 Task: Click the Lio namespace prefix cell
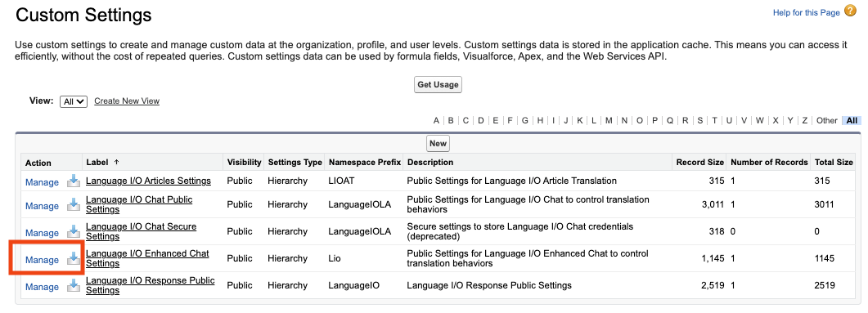[x=335, y=258]
